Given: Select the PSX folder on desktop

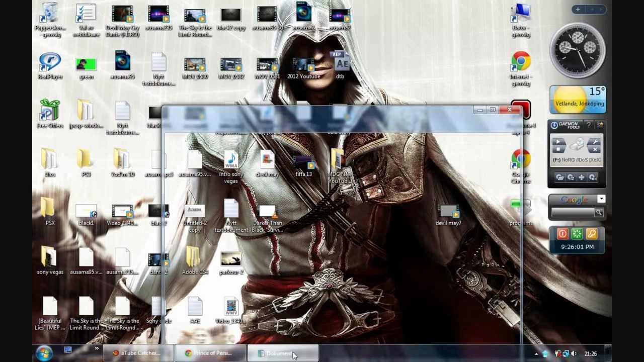Looking at the screenshot, I should click(x=50, y=211).
